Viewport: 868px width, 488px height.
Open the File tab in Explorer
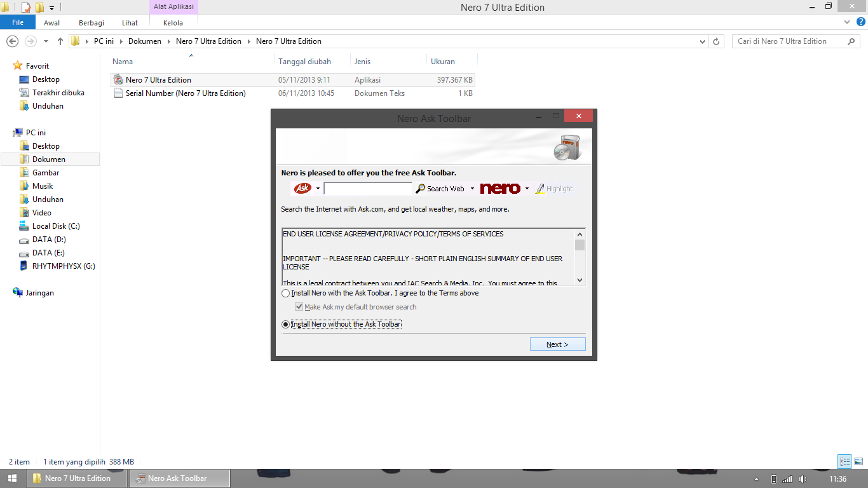[18, 22]
